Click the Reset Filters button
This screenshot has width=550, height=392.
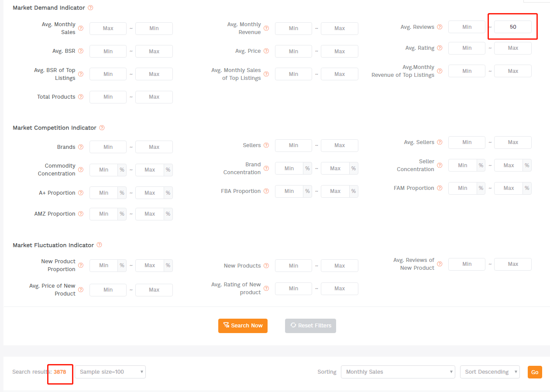310,326
